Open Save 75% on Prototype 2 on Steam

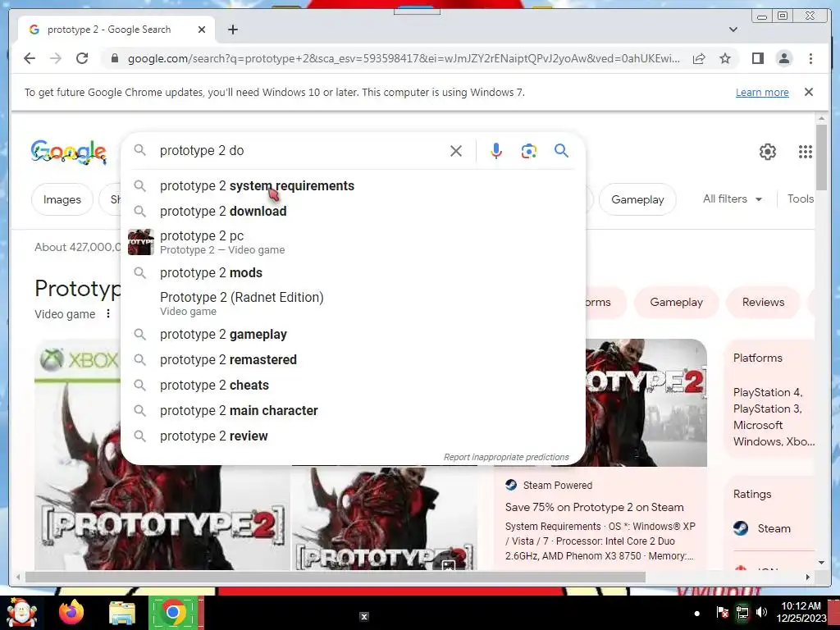tap(594, 507)
